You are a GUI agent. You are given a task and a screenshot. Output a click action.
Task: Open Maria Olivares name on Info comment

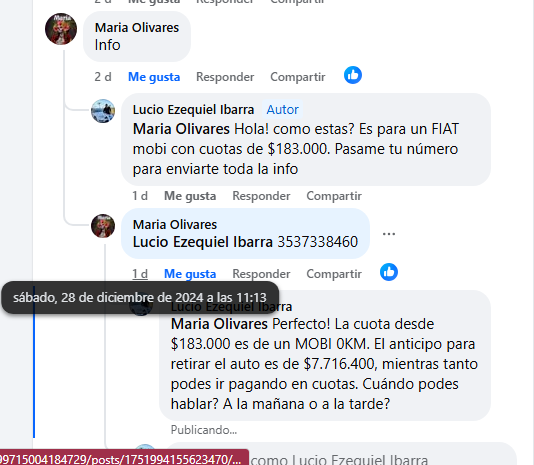pos(137,28)
